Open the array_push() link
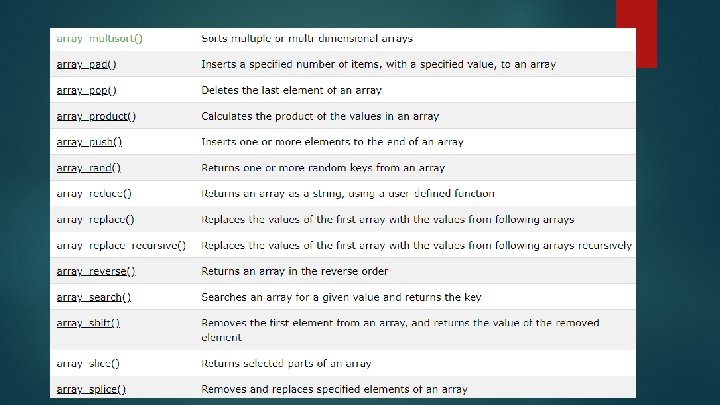The width and height of the screenshot is (720, 405). click(x=89, y=142)
